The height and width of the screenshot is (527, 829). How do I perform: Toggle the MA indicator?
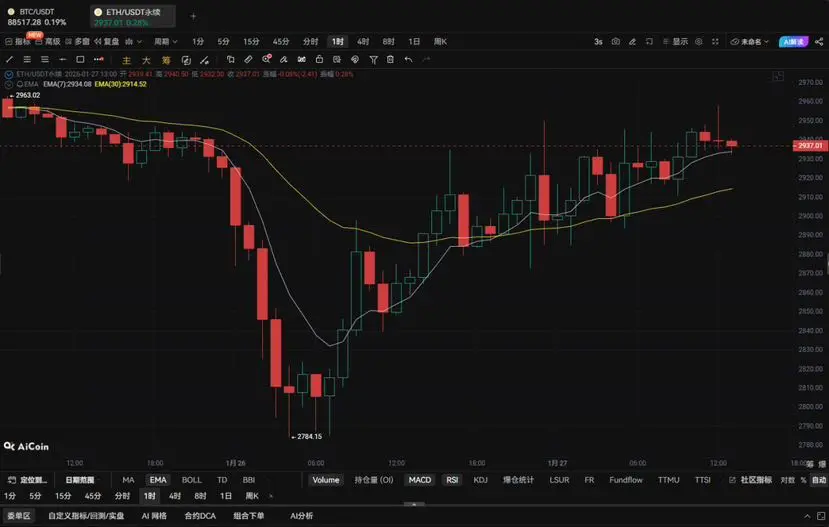(x=128, y=480)
